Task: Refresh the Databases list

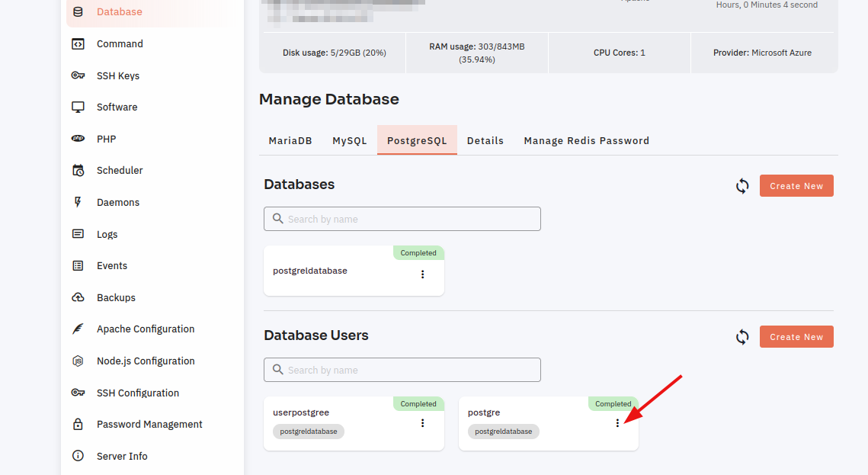Action: 742,186
